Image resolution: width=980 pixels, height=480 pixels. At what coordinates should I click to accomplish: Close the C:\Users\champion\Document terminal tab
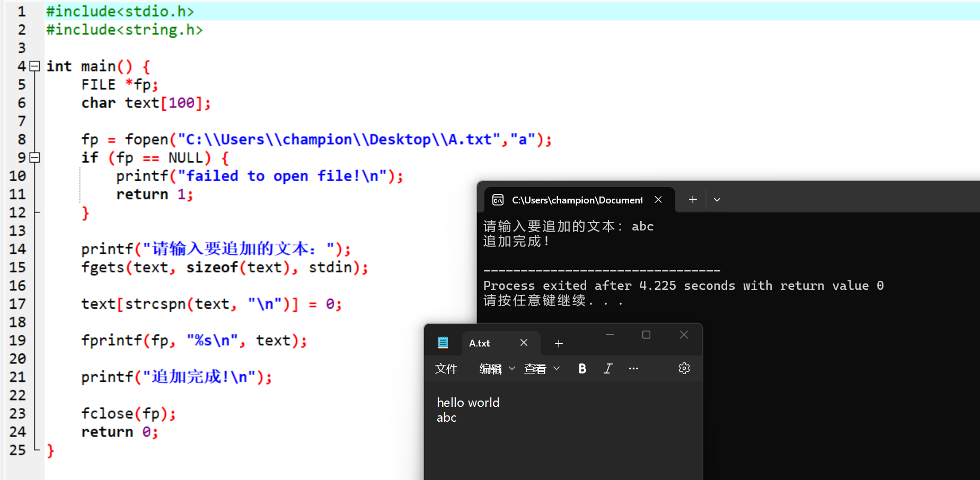click(658, 200)
